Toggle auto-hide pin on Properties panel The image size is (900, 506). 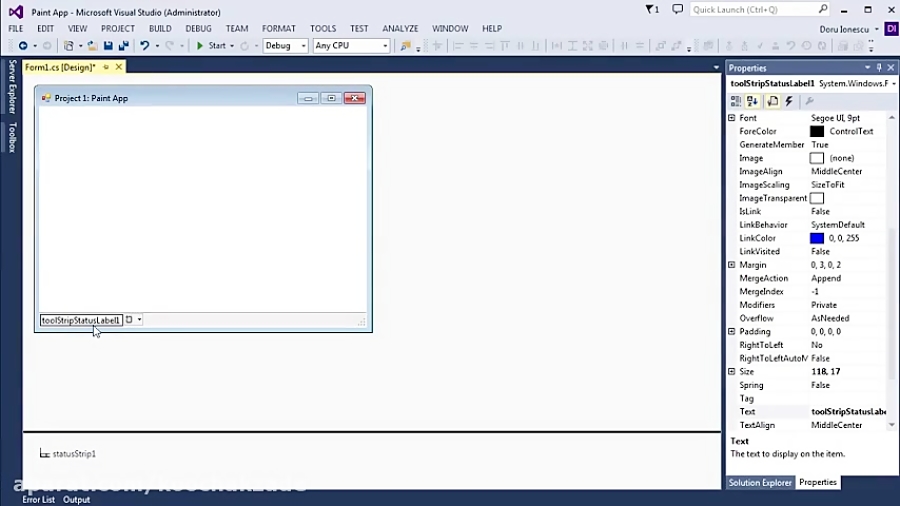click(879, 68)
